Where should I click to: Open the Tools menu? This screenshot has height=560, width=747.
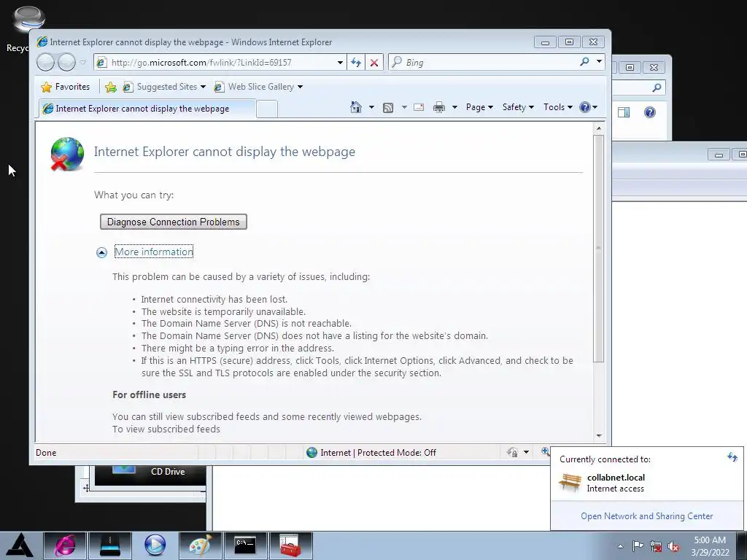(558, 107)
